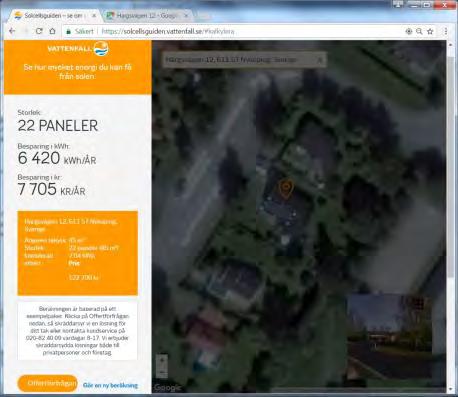The height and width of the screenshot is (397, 458).
Task: Open a new browser tab
Action: (x=203, y=16)
